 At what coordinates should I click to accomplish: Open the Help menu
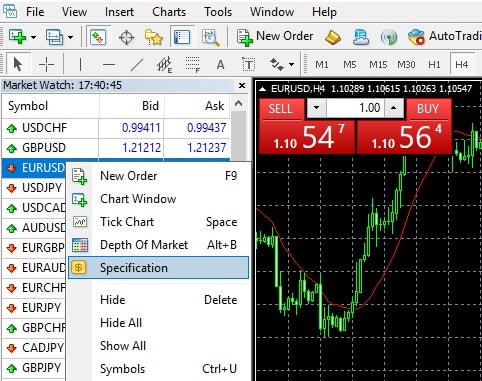(x=324, y=12)
